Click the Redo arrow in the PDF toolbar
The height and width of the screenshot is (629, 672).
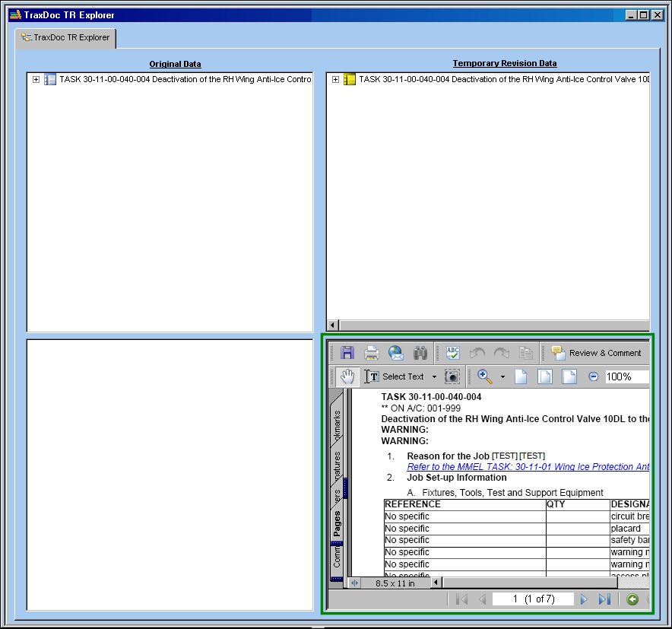tap(502, 353)
